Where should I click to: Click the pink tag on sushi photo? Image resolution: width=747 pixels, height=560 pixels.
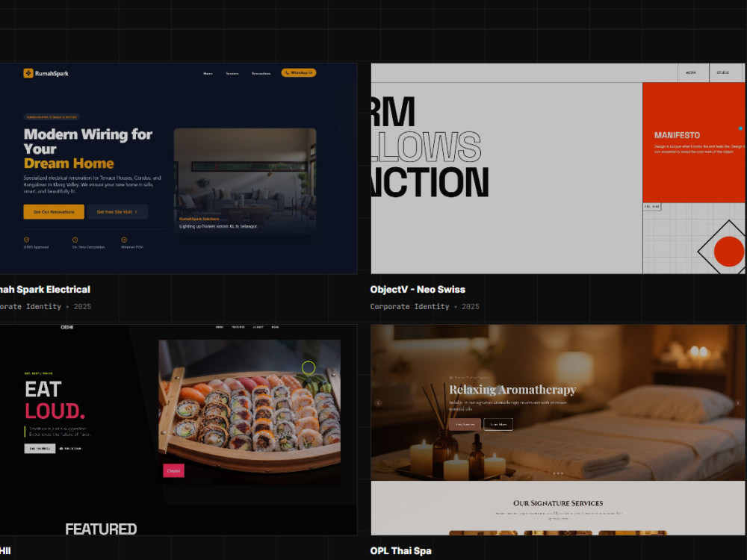(173, 470)
